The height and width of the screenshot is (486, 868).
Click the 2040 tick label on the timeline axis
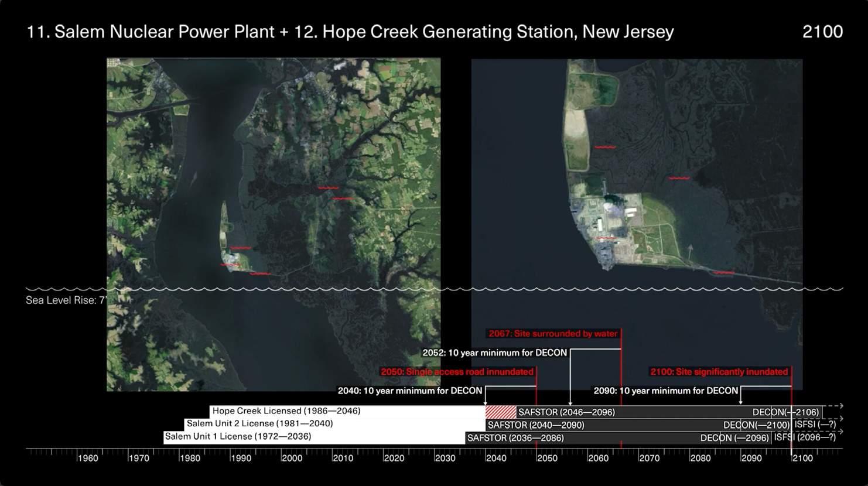pos(496,458)
